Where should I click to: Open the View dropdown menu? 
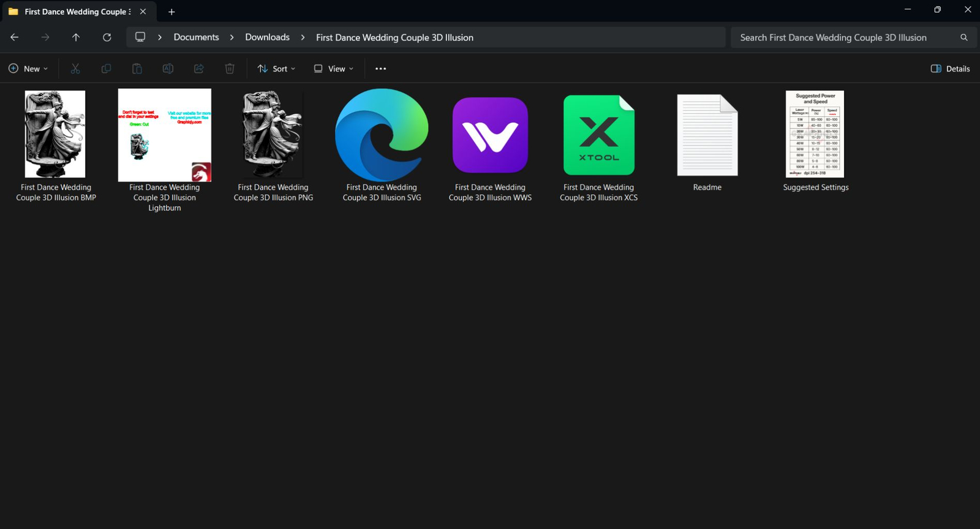[334, 69]
